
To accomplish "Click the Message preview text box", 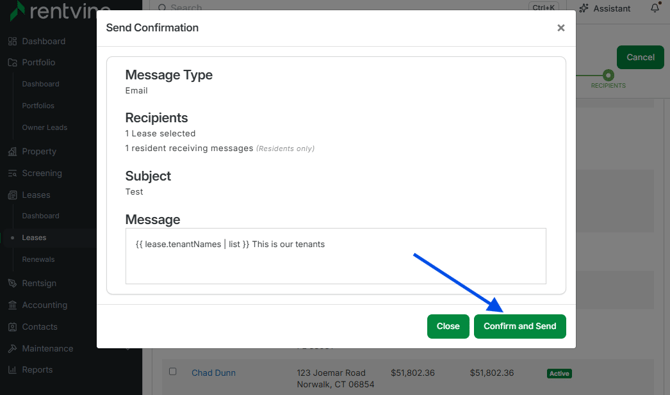I will (336, 256).
